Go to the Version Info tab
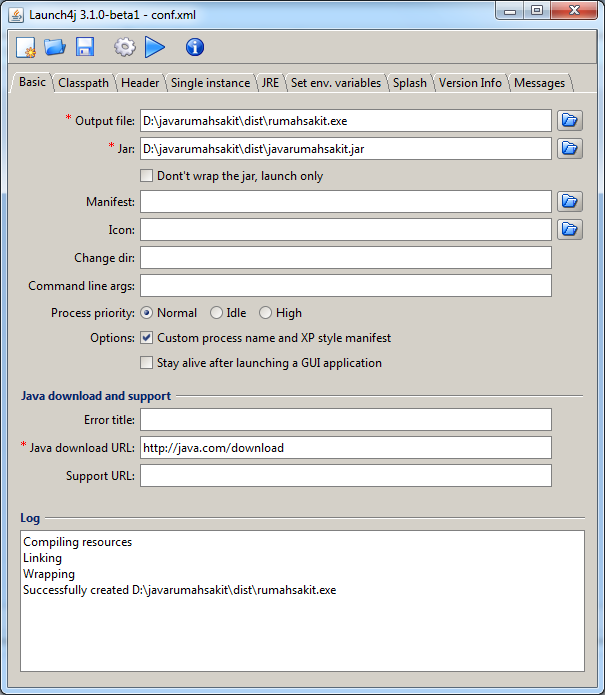Image resolution: width=605 pixels, height=695 pixels. (x=470, y=83)
